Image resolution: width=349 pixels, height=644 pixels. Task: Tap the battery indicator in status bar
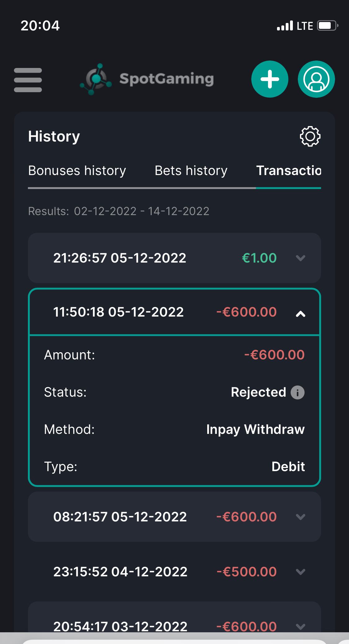pyautogui.click(x=327, y=25)
